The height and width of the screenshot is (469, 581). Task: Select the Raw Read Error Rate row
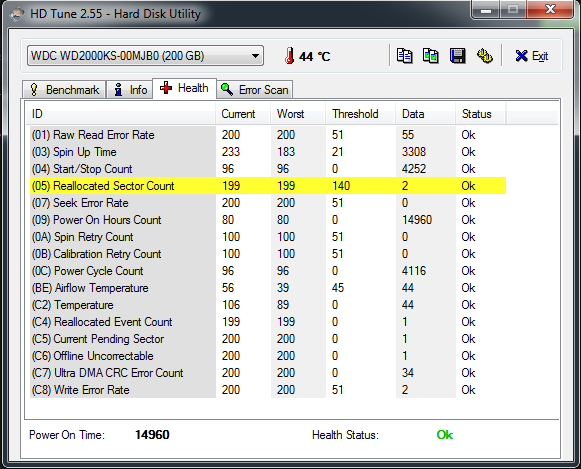(268, 135)
